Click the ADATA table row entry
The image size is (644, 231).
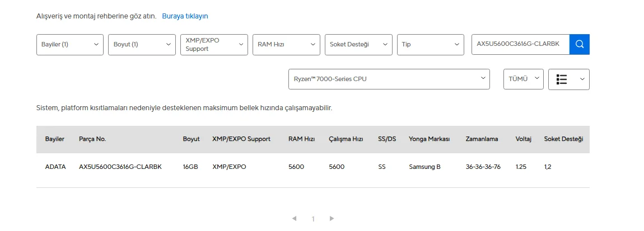55,167
